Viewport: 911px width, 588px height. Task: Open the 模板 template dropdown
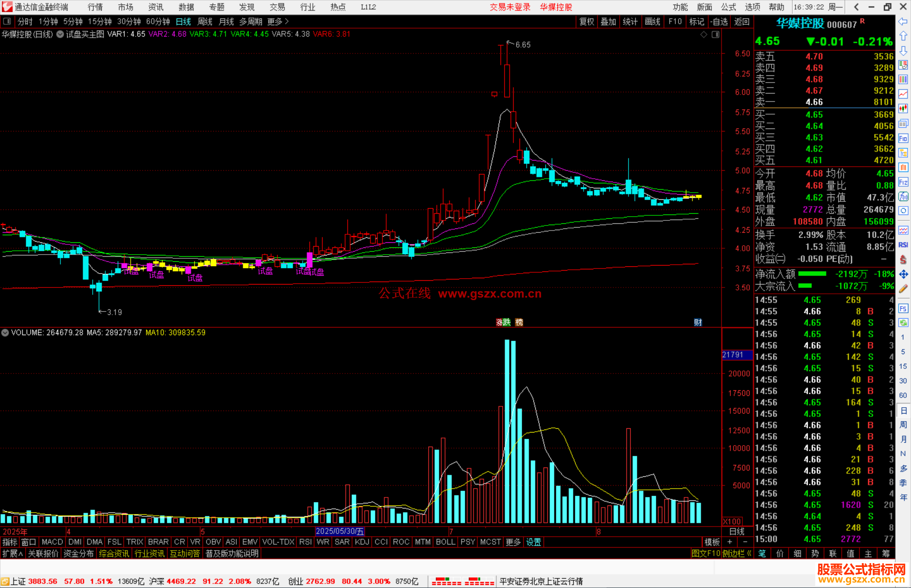point(712,542)
